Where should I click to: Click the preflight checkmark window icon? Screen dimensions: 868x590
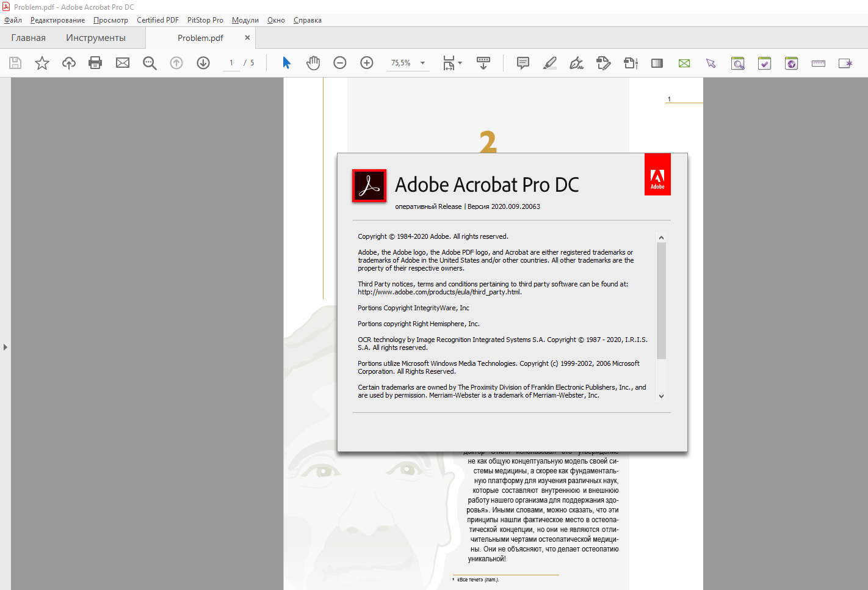click(x=765, y=63)
